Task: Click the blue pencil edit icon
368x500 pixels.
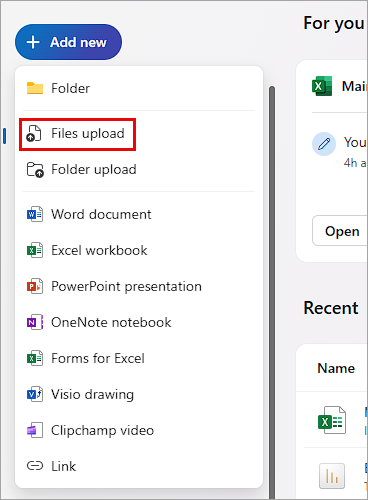Action: [324, 144]
